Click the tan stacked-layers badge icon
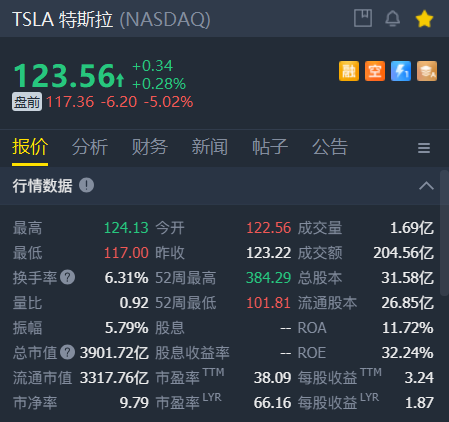The image size is (449, 422). pyautogui.click(x=427, y=71)
